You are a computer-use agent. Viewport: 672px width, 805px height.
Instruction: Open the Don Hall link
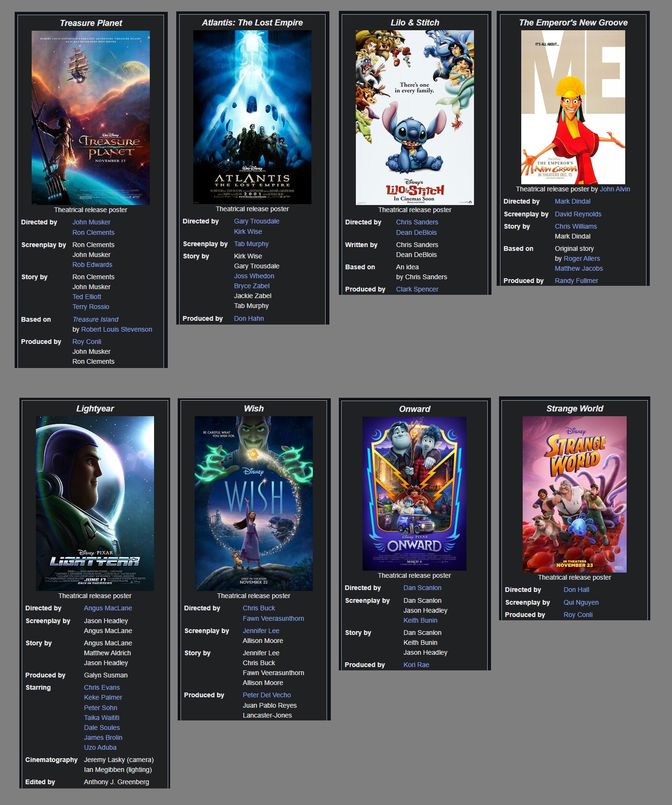(x=576, y=590)
